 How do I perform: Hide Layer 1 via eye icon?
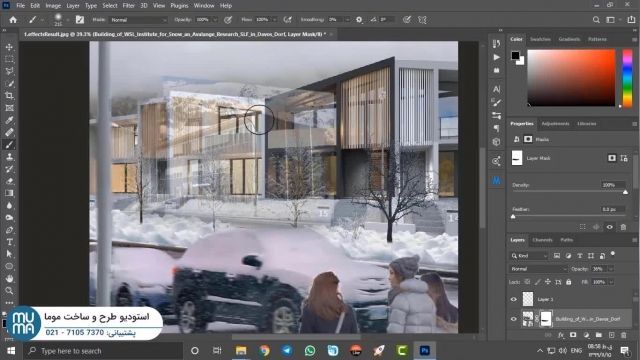tap(513, 299)
